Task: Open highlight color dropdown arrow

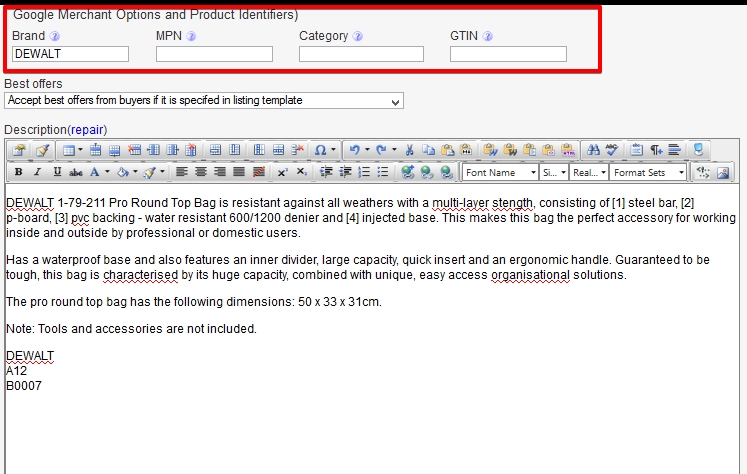Action: (x=162, y=172)
